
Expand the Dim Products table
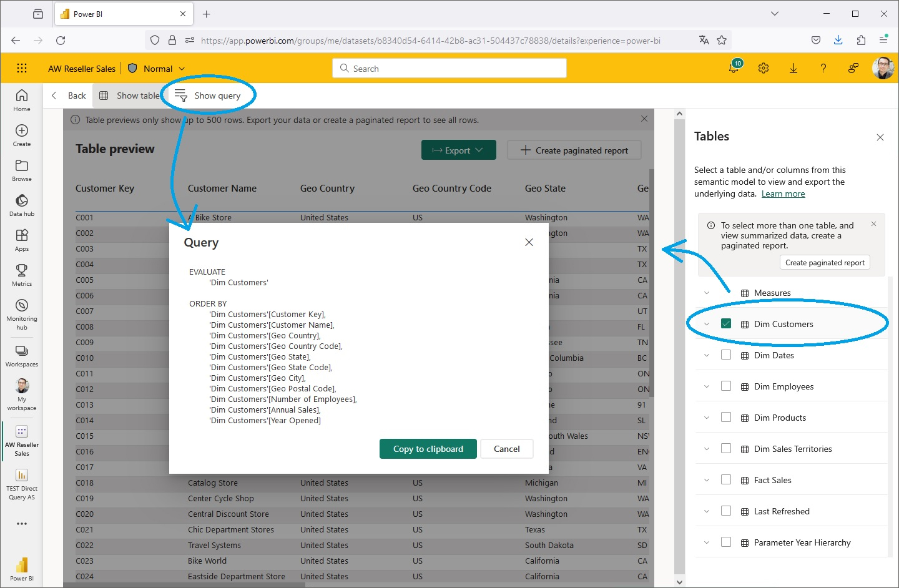coord(706,417)
